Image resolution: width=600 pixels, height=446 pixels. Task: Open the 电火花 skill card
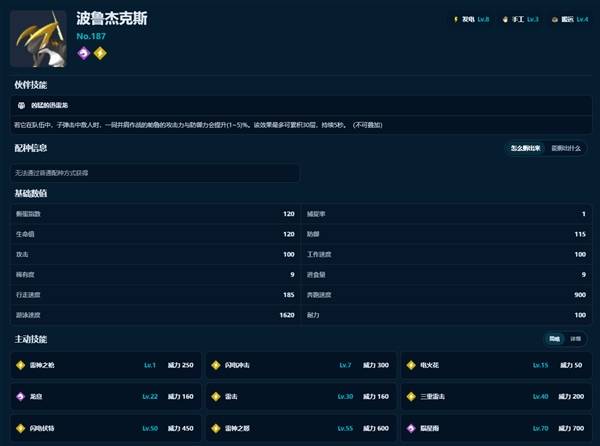point(496,365)
